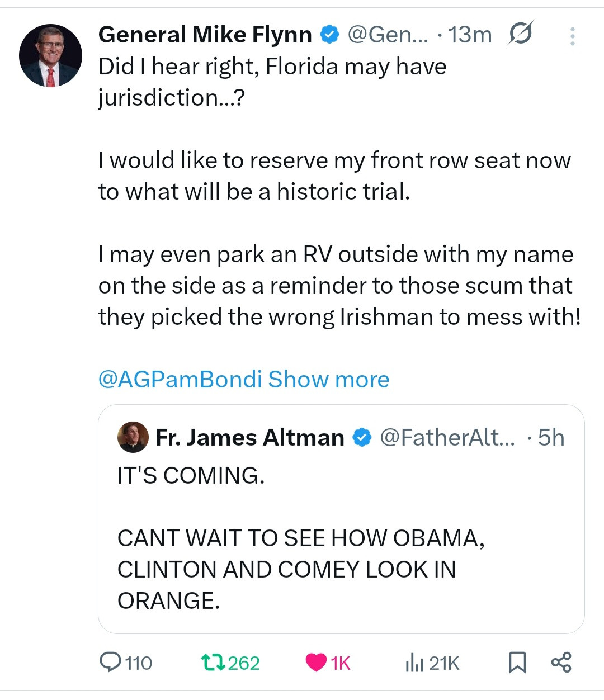Click Fr. James Altman display name
Image resolution: width=604 pixels, height=700 pixels.
pyautogui.click(x=249, y=437)
